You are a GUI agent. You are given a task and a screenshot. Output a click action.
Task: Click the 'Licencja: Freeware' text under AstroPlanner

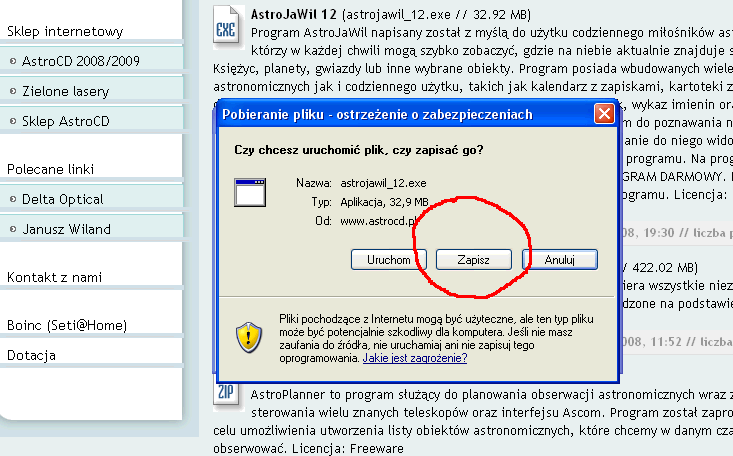(x=348, y=449)
